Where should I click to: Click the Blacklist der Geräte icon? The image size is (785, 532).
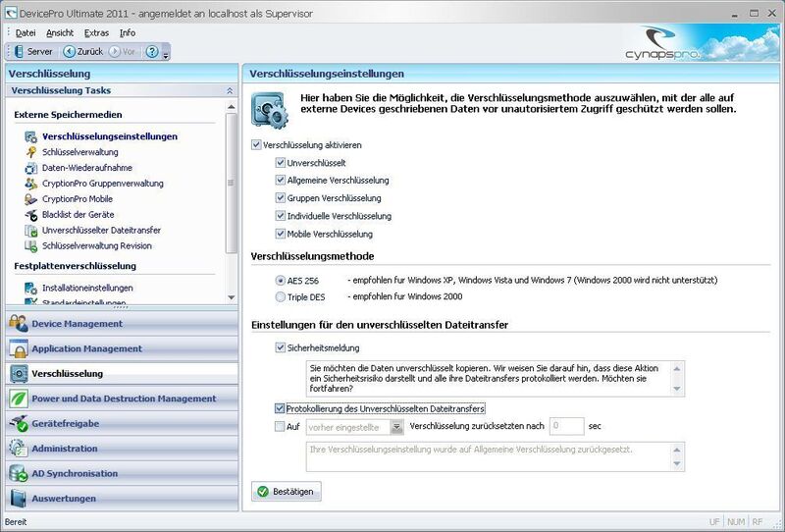click(31, 215)
